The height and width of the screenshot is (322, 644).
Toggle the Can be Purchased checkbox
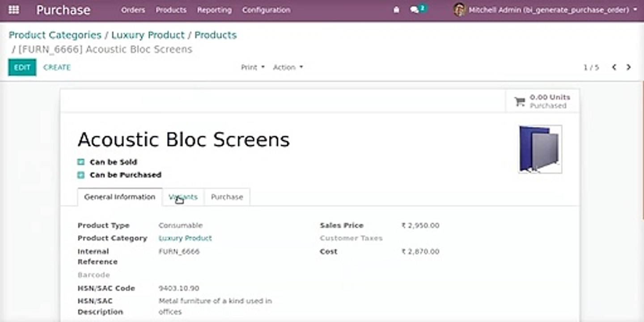tap(81, 175)
